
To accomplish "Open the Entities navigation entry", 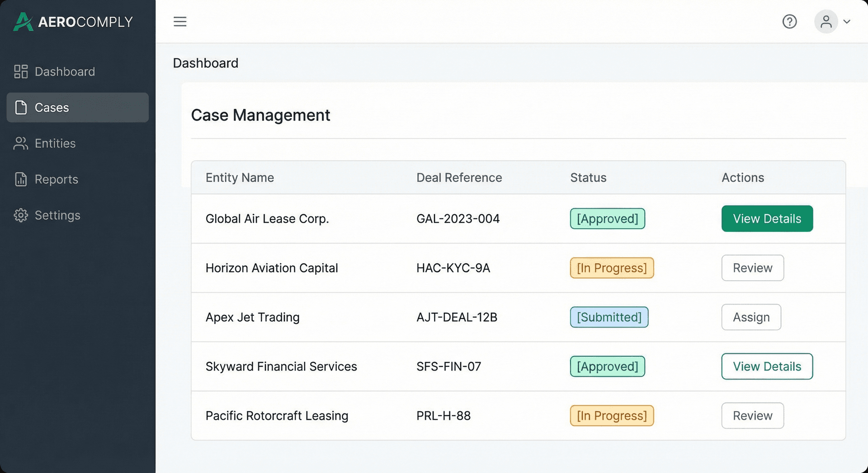I will coord(55,143).
